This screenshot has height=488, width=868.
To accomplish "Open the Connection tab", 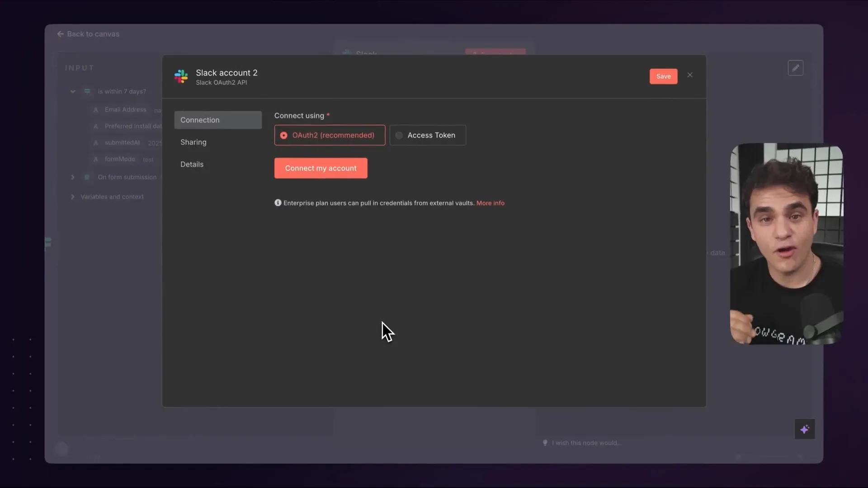I will pyautogui.click(x=218, y=120).
